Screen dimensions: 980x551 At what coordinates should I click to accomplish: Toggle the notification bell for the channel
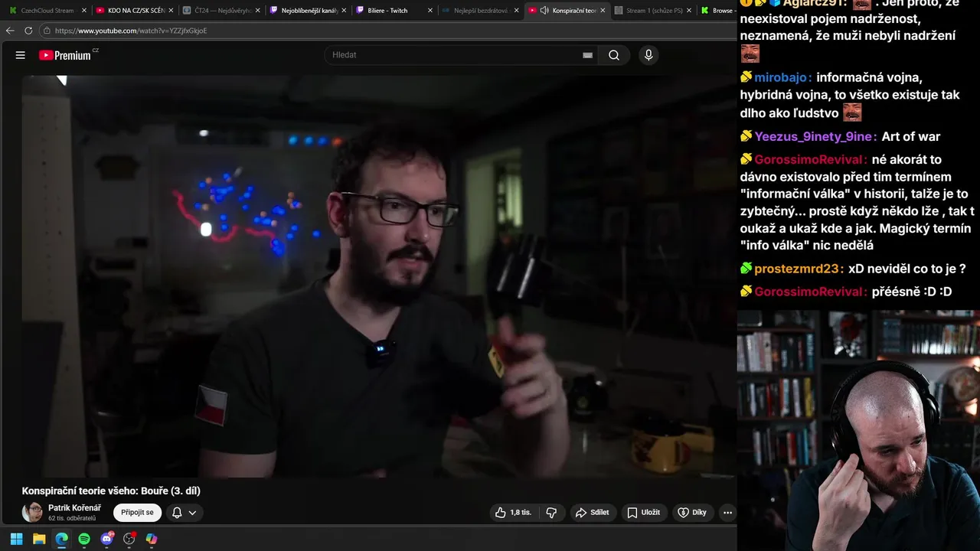(177, 513)
